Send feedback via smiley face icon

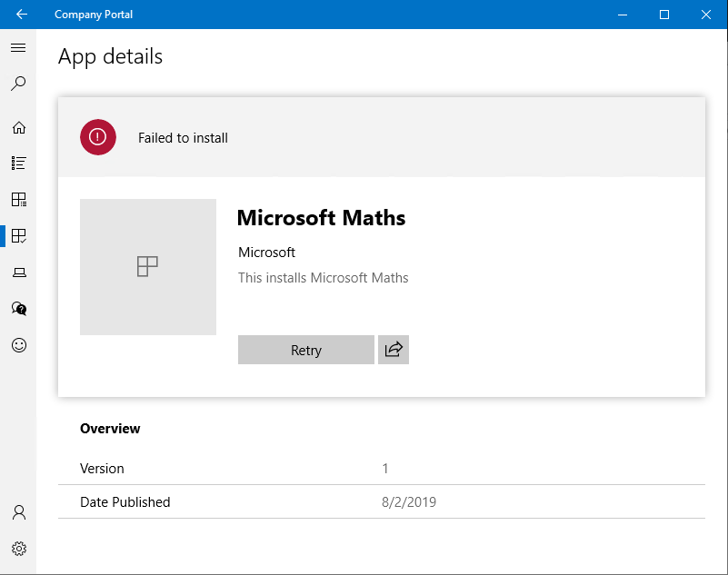tap(19, 345)
